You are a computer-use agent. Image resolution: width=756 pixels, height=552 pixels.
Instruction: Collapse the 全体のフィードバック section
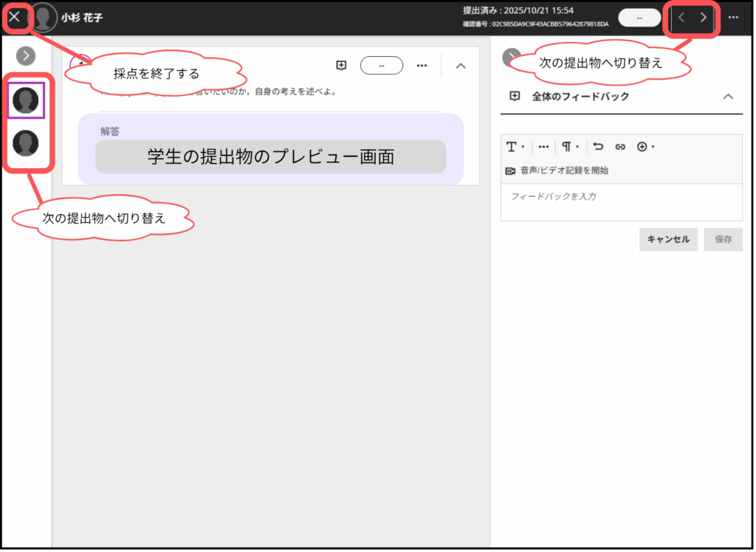click(x=728, y=97)
